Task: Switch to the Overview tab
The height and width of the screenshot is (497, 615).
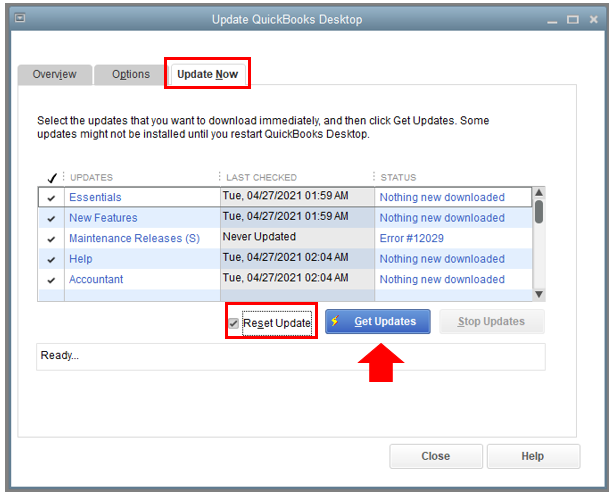Action: pos(55,74)
